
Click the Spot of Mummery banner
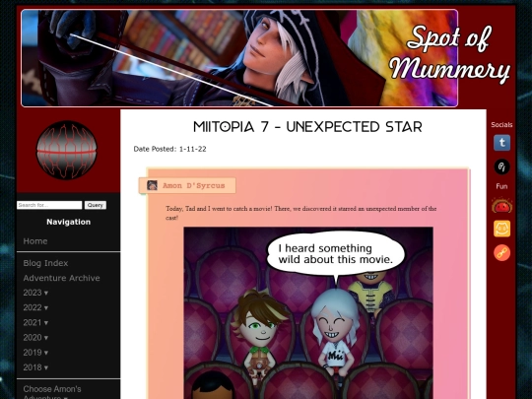[239, 58]
